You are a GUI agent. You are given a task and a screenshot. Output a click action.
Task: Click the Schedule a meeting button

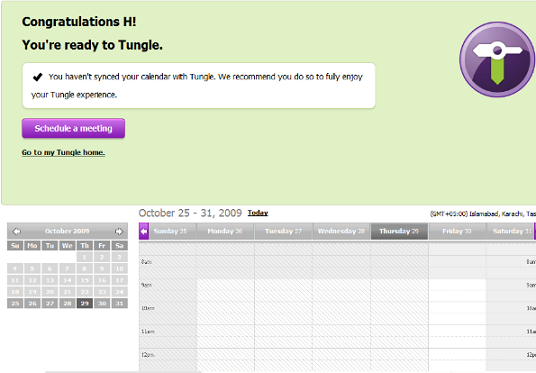point(73,128)
